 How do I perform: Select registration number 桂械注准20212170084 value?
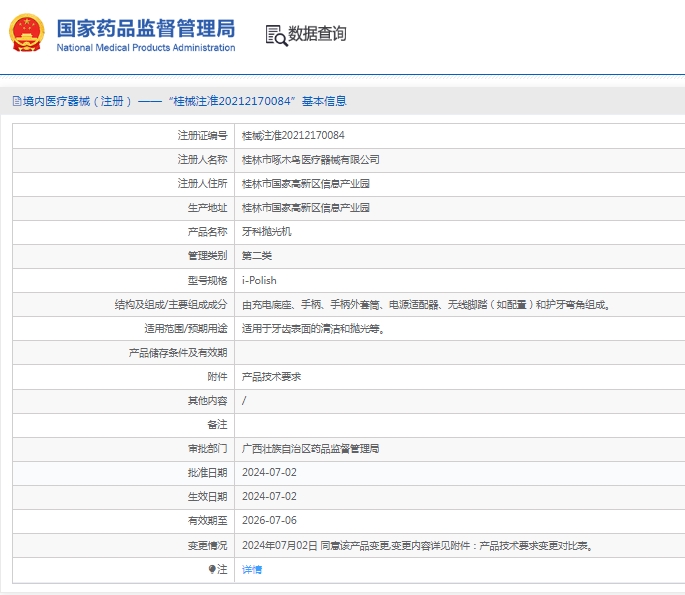[x=293, y=135]
